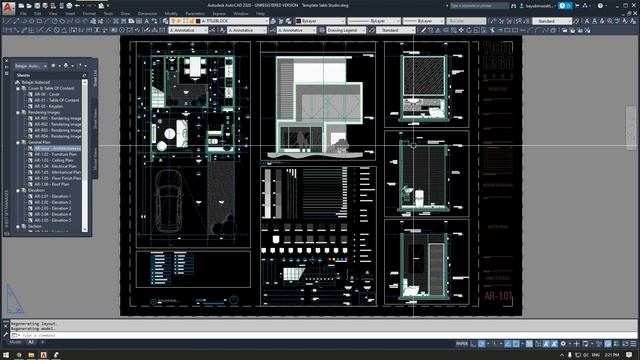Image resolution: width=640 pixels, height=360 pixels.
Task: Click the signed-in user account button
Action: point(538,6)
